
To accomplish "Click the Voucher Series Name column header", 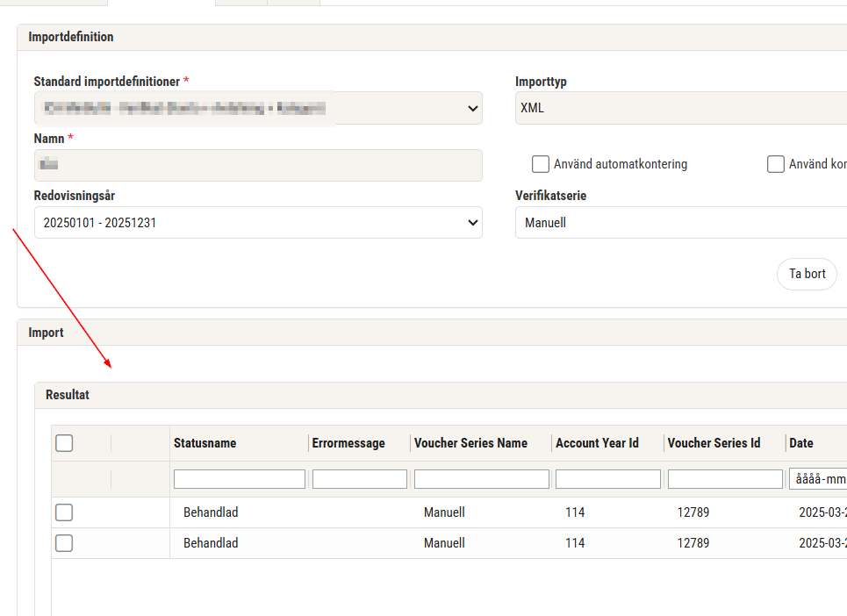I will (x=470, y=443).
